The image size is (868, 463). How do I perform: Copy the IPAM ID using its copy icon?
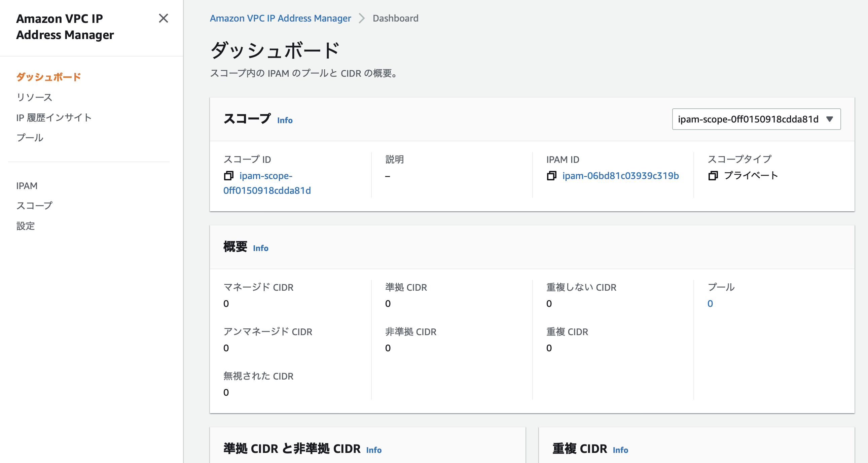click(x=552, y=176)
